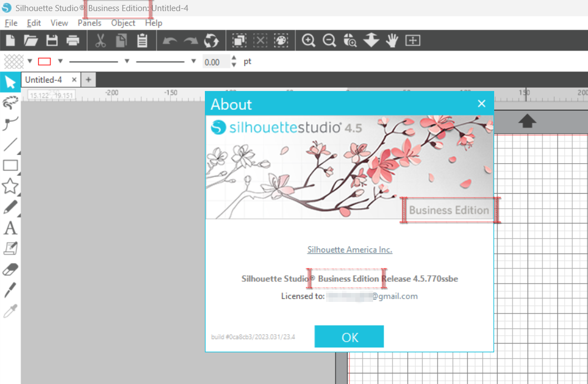
Task: Add a new document tab
Action: 88,80
